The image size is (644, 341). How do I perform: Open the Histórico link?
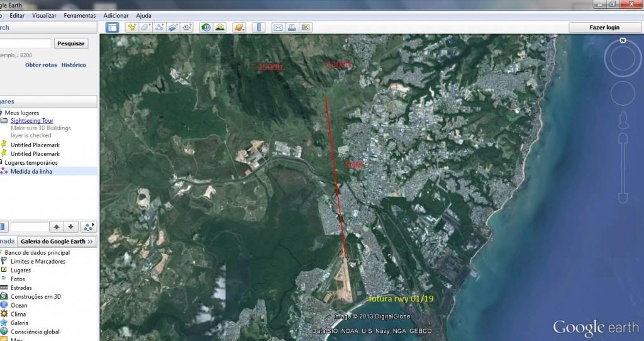(x=74, y=65)
